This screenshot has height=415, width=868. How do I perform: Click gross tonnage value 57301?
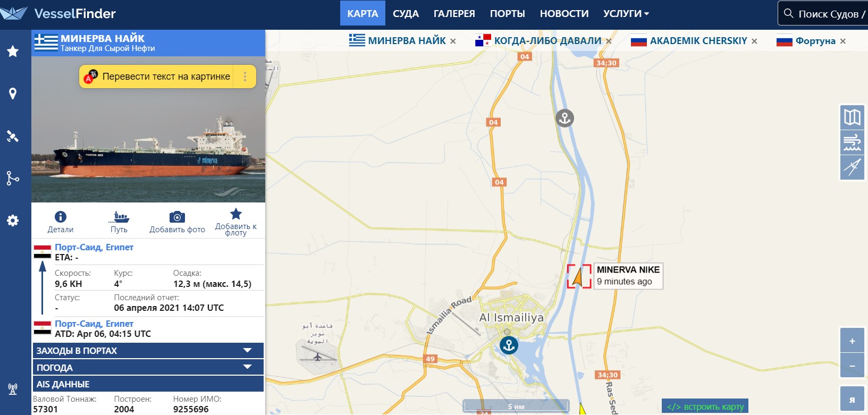(x=45, y=409)
